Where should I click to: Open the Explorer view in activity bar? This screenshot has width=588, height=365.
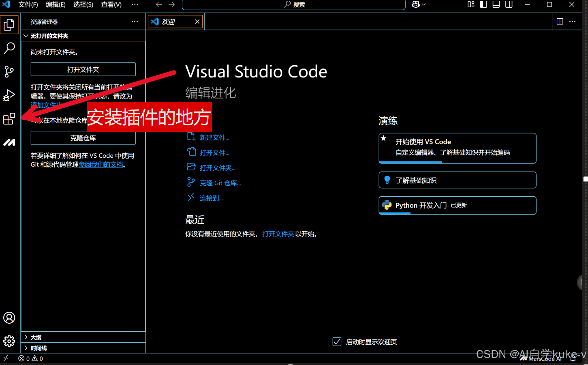coord(9,25)
